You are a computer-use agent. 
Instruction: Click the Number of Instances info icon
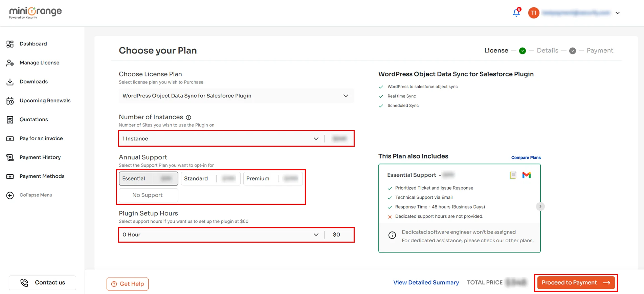[188, 117]
